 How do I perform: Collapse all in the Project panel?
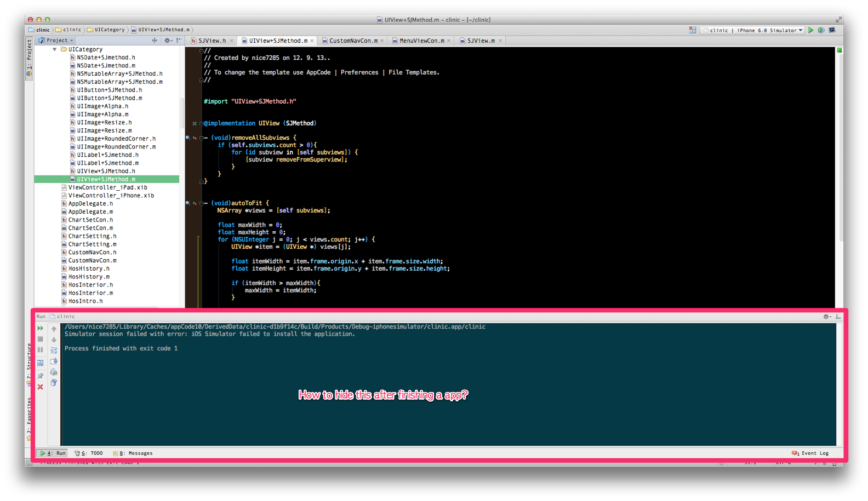click(155, 41)
